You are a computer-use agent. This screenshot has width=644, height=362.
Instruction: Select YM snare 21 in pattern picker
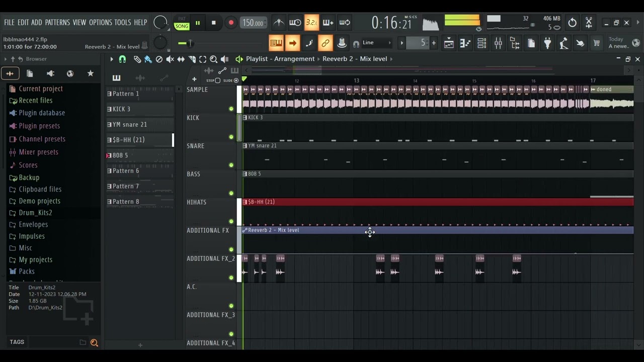click(x=140, y=125)
